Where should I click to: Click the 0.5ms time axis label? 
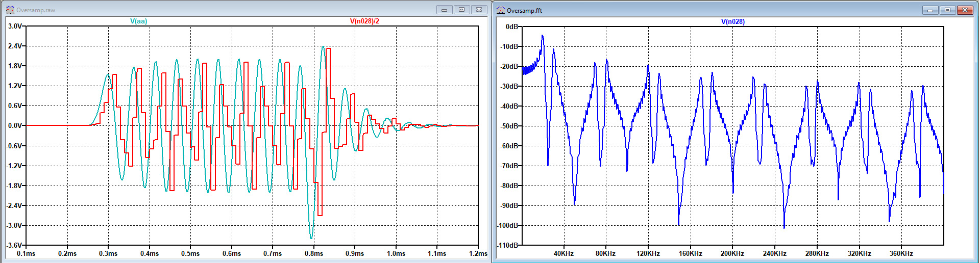click(190, 253)
